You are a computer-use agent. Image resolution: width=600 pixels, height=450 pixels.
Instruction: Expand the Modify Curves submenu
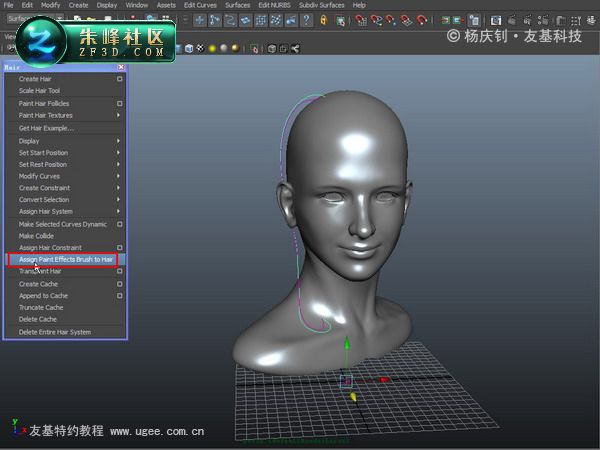pyautogui.click(x=118, y=176)
